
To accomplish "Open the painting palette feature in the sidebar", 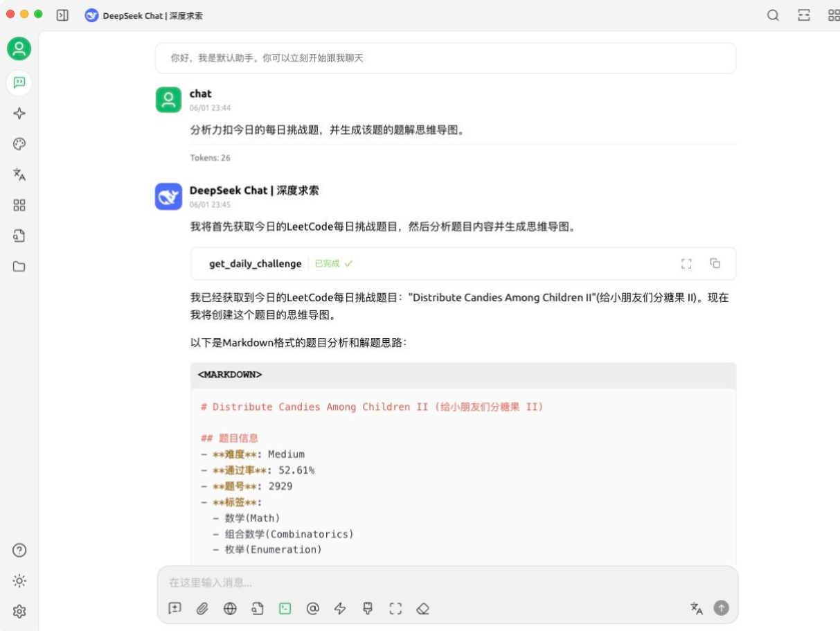I will [19, 144].
